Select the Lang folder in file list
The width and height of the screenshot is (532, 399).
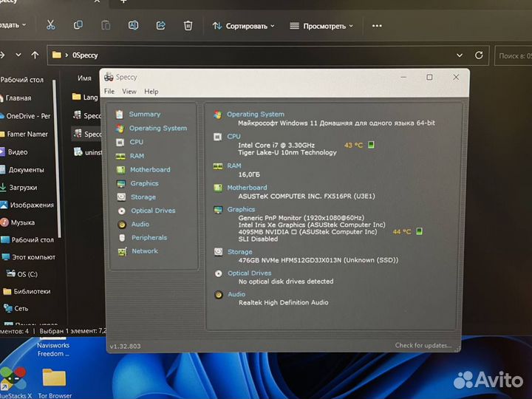click(x=86, y=98)
